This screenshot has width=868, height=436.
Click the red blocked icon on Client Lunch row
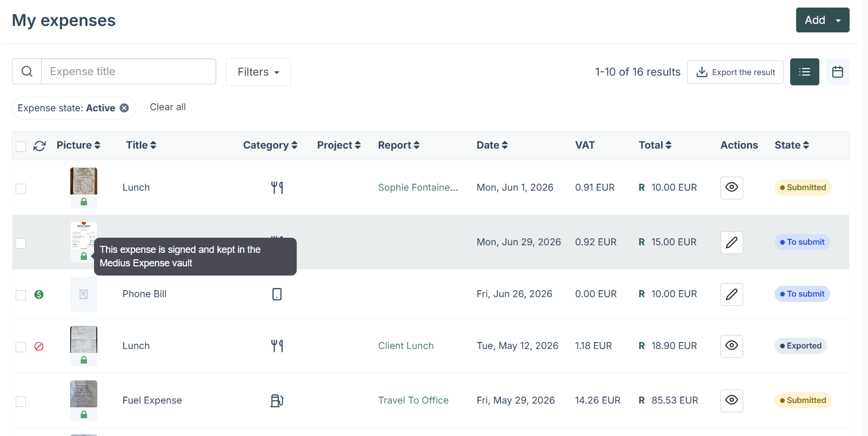pos(39,346)
